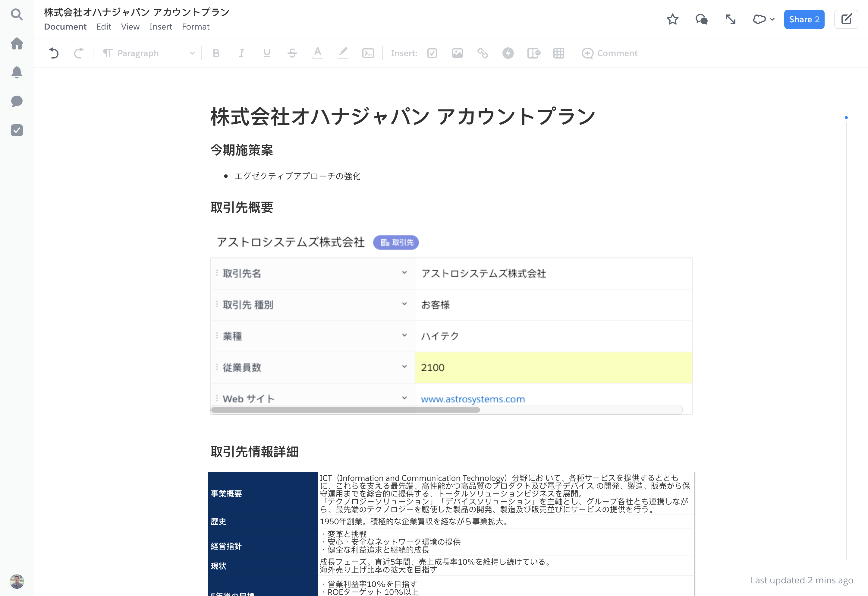The width and height of the screenshot is (868, 596).
Task: Toggle bold formatting
Action: coord(216,53)
